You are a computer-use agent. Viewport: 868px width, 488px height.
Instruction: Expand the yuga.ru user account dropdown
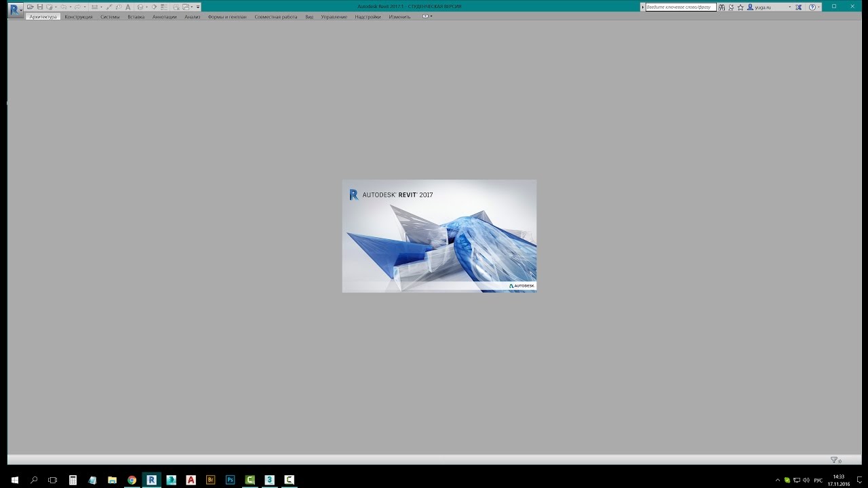pyautogui.click(x=790, y=7)
